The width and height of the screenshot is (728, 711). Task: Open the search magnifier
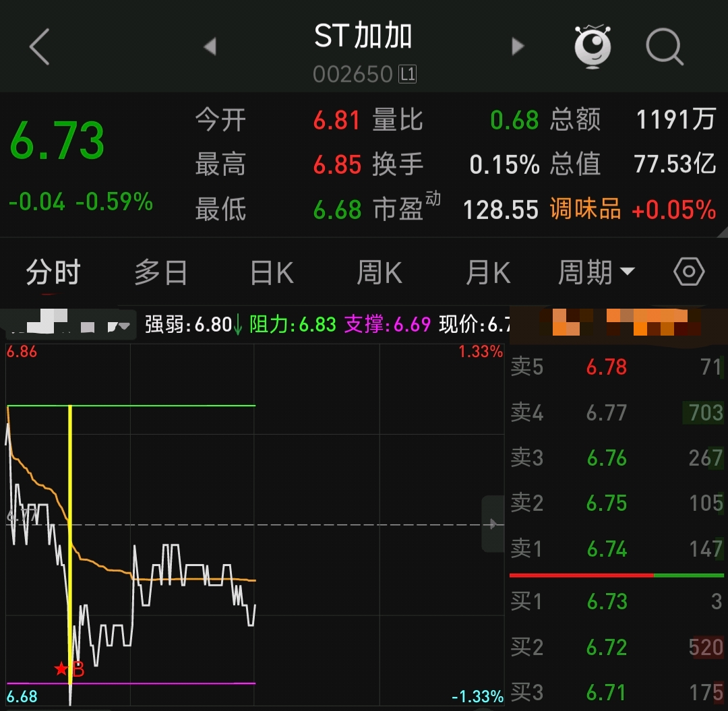pyautogui.click(x=665, y=47)
